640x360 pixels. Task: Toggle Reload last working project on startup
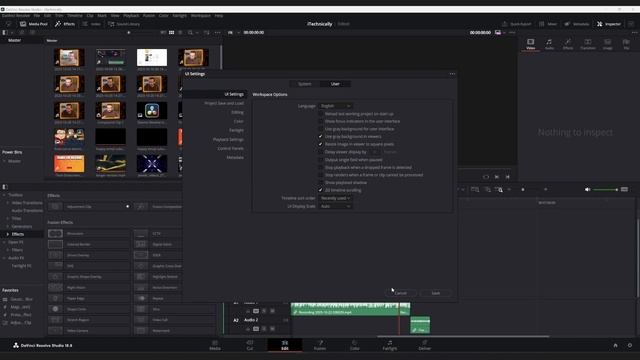[x=320, y=114]
